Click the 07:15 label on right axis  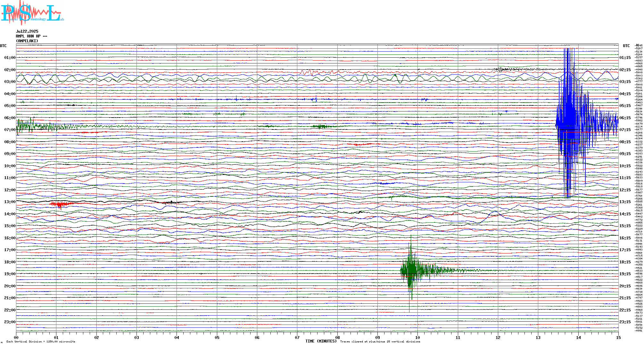[625, 130]
